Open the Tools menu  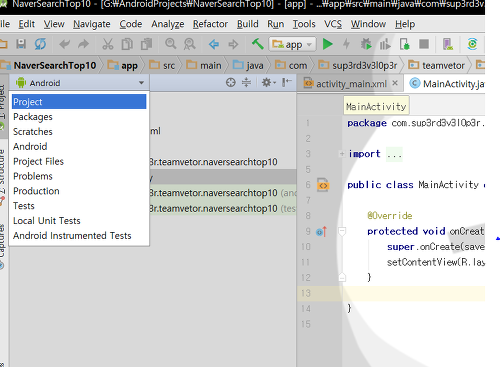click(x=304, y=24)
